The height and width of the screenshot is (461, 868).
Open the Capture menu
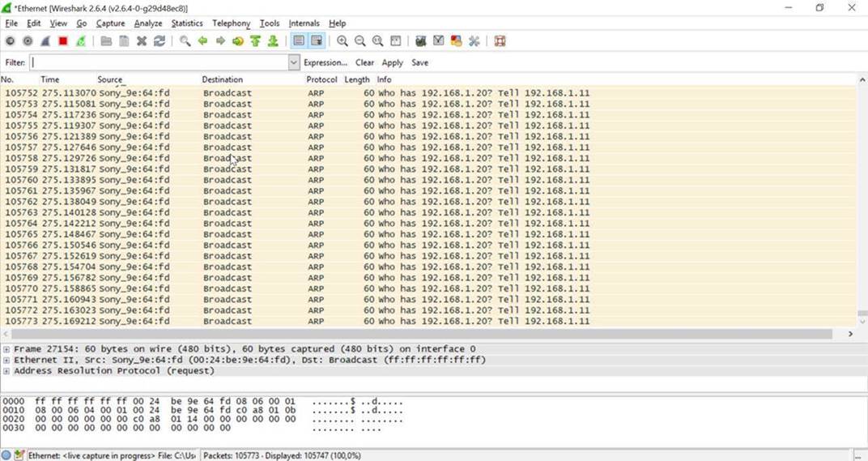110,23
